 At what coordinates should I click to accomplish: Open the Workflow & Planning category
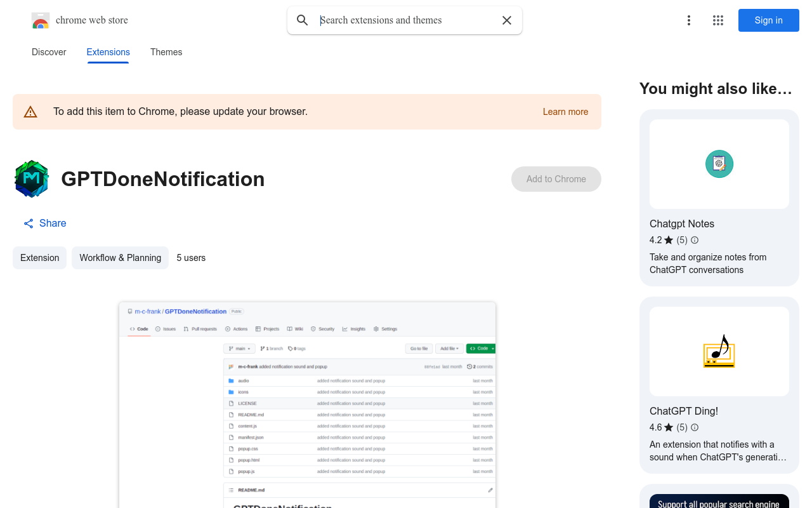[x=120, y=258]
